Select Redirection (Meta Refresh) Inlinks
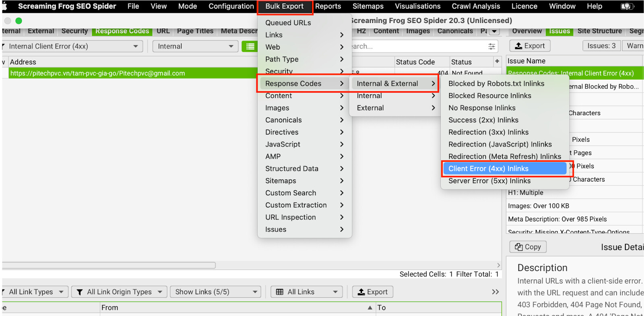The image size is (644, 316). click(505, 156)
